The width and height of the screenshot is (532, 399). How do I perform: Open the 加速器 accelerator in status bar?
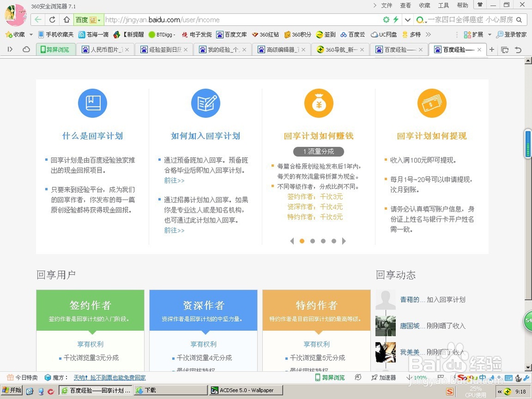pos(384,378)
